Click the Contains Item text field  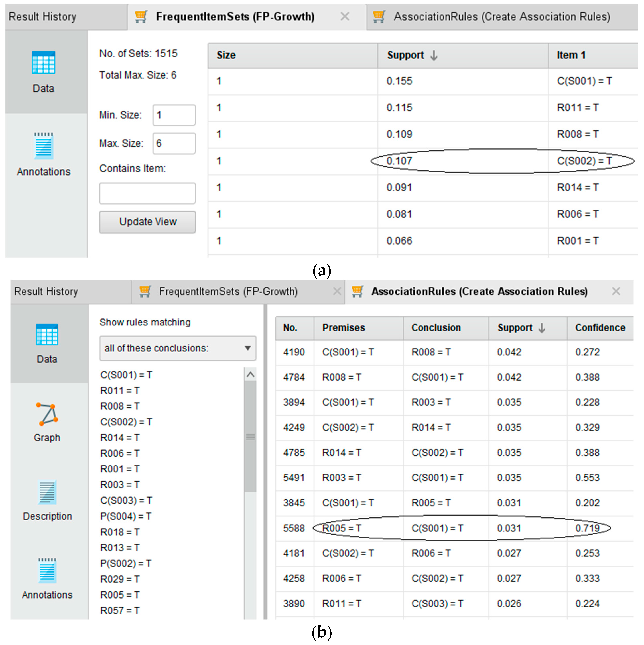147,193
